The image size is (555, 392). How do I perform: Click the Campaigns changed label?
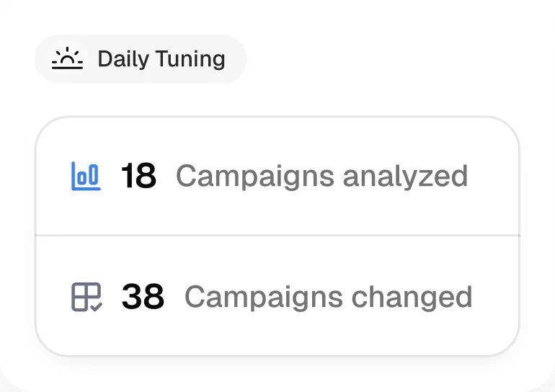[329, 298]
